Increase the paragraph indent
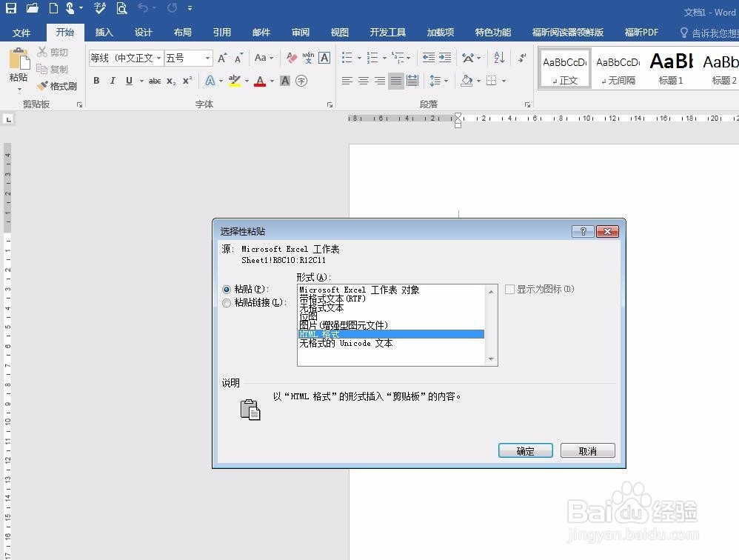739x560 pixels. 445,58
